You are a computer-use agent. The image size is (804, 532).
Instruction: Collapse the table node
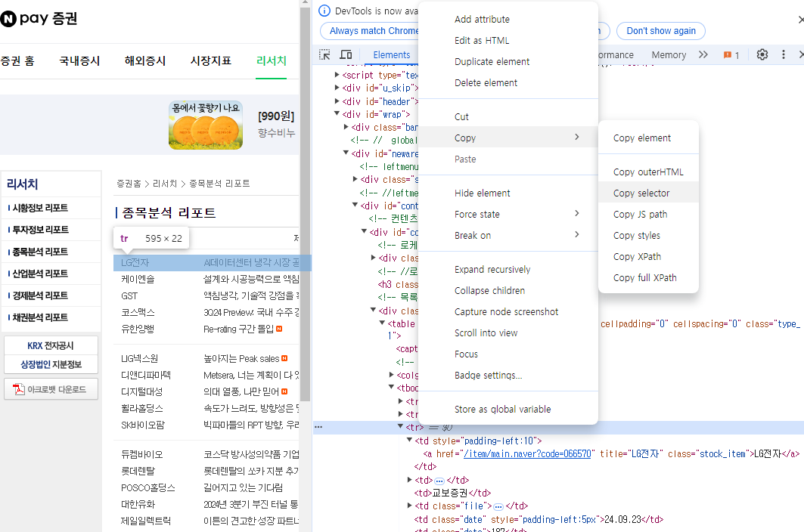382,323
